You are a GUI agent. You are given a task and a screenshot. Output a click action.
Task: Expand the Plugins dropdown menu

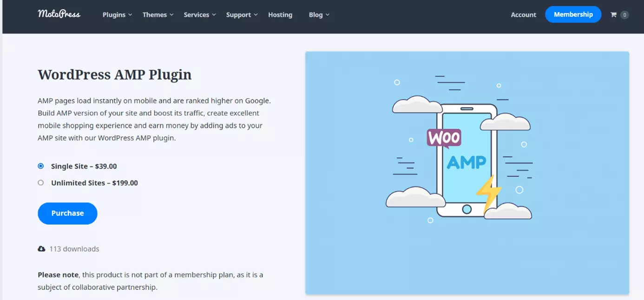117,15
